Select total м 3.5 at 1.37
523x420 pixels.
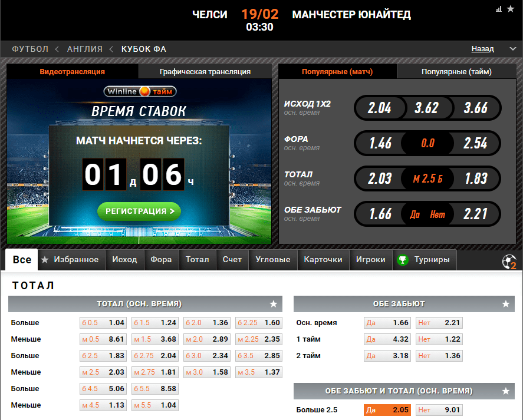pos(258,372)
